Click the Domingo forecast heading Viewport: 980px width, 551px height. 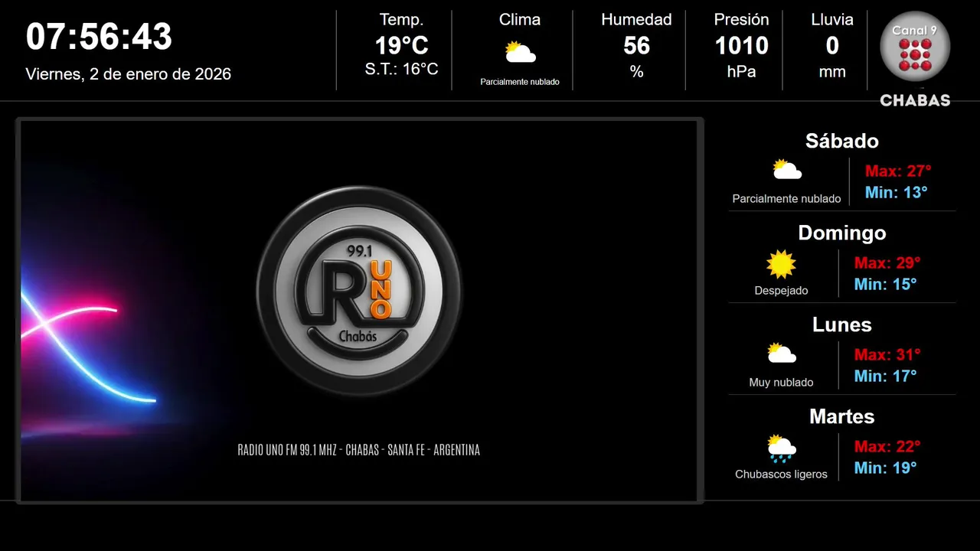click(842, 233)
